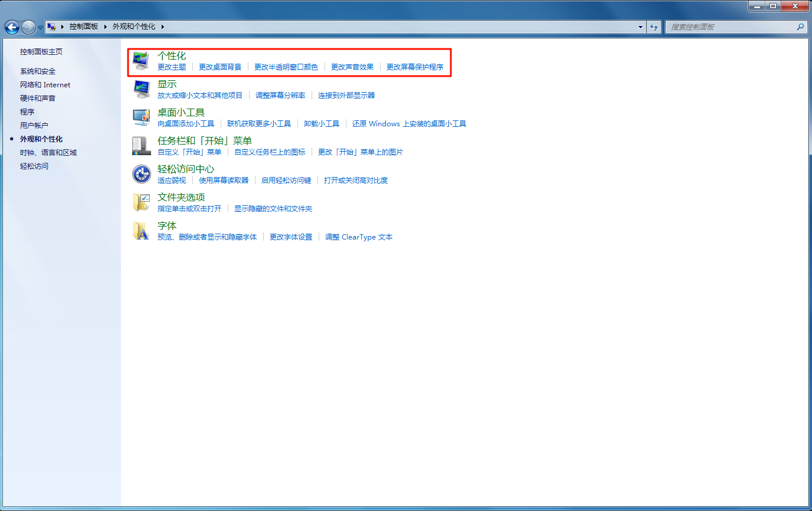The width and height of the screenshot is (812, 511).
Task: Expand the arrow after 外观和个性化 in breadcrumb
Action: coord(162,27)
